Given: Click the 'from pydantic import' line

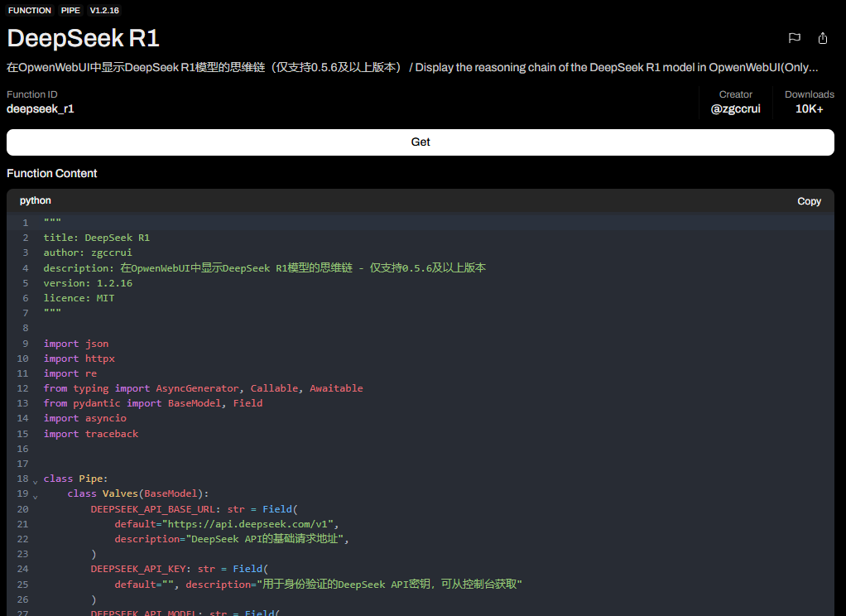Looking at the screenshot, I should (x=153, y=403).
